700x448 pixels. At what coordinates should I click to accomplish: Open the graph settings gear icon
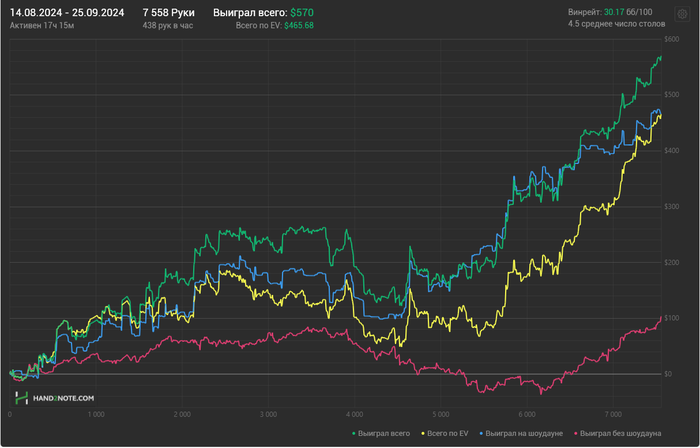tap(682, 14)
